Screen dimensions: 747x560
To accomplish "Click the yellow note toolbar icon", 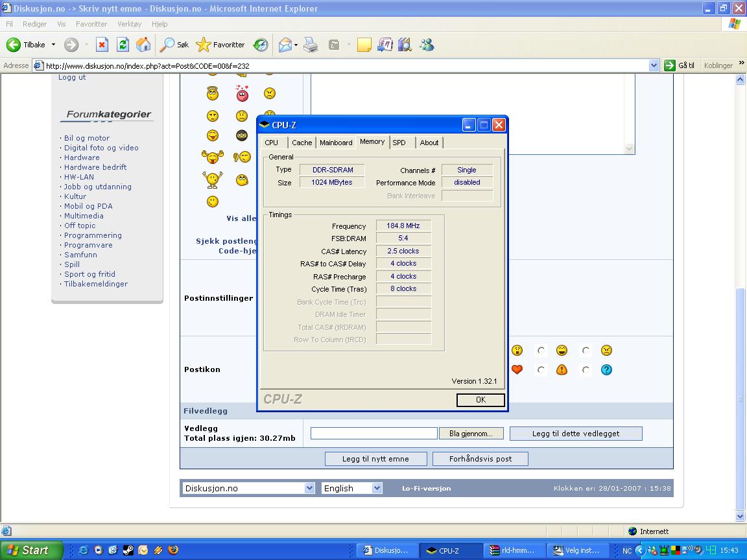I will pyautogui.click(x=364, y=45).
